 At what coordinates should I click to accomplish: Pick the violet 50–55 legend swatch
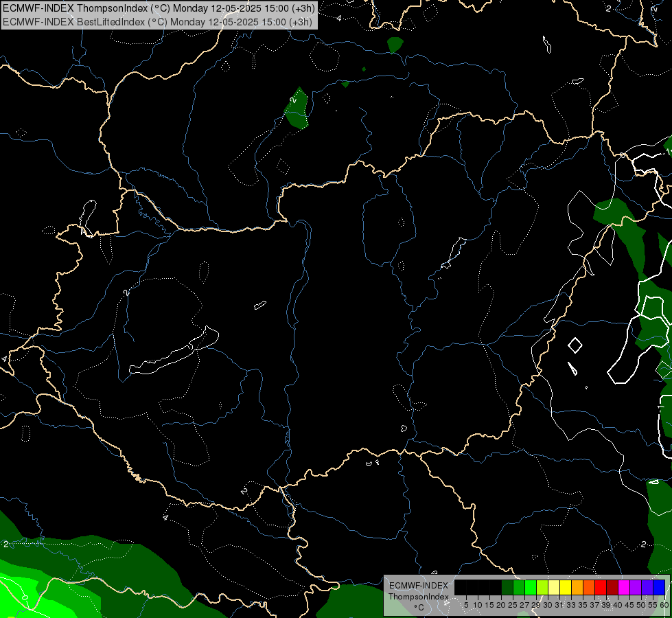point(647,587)
